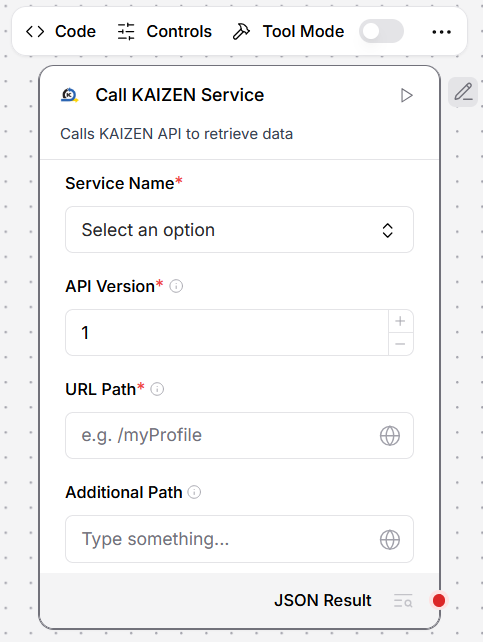Viewport: 483px width, 642px height.
Task: Click the Tool Mode label
Action: pyautogui.click(x=303, y=32)
